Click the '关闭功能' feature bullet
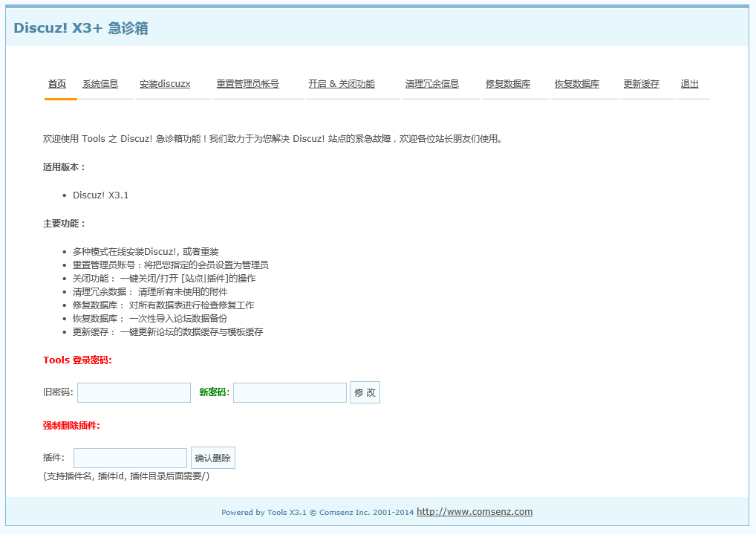Image resolution: width=756 pixels, height=535 pixels. click(164, 279)
